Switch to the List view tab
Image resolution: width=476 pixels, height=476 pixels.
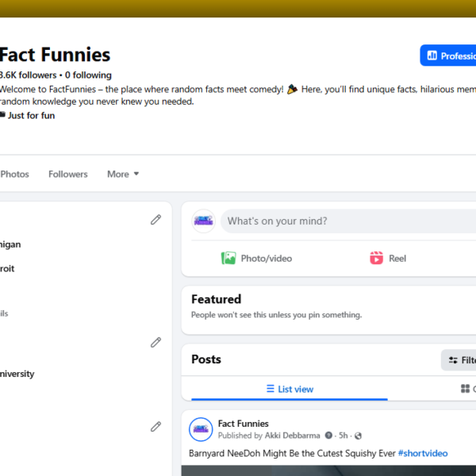pos(290,389)
